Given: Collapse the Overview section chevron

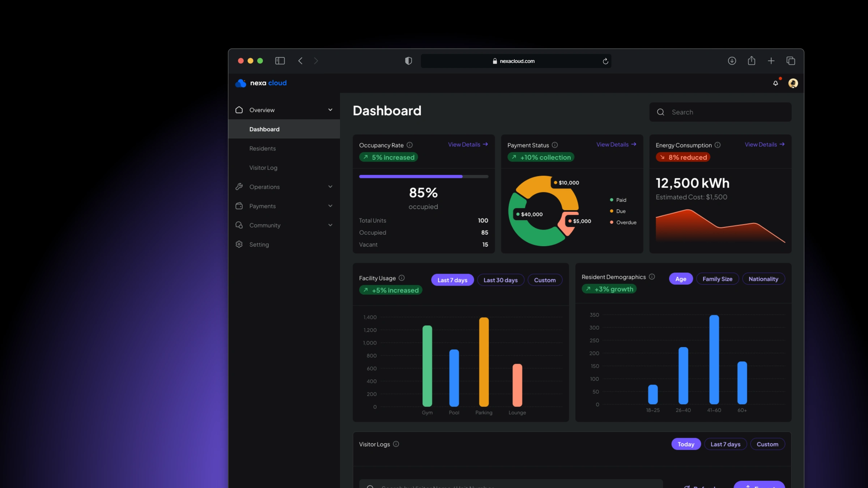Looking at the screenshot, I should (330, 110).
